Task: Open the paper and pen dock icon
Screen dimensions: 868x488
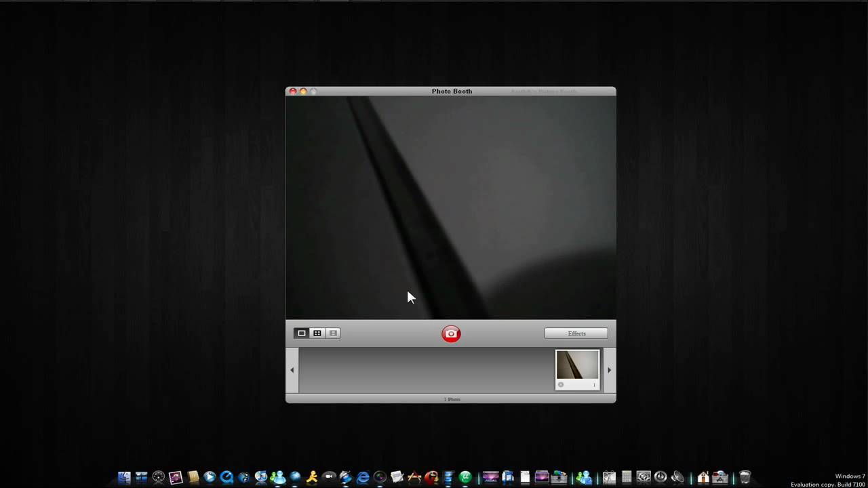Action: point(397,477)
